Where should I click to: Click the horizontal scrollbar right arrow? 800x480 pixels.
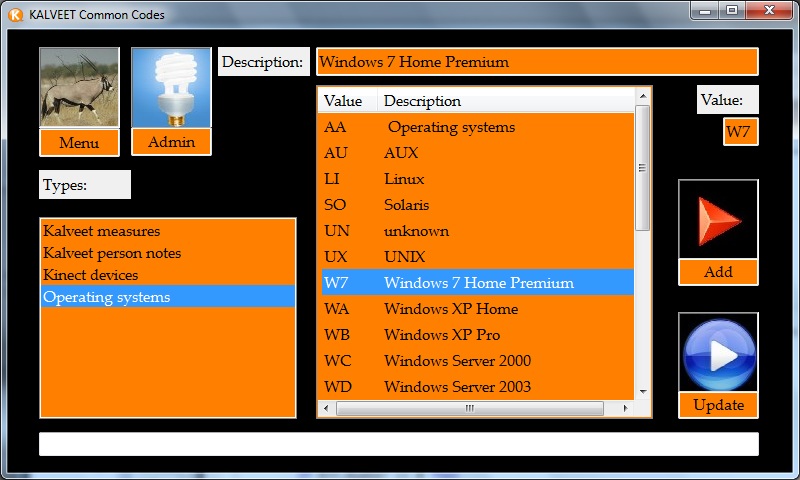click(625, 409)
